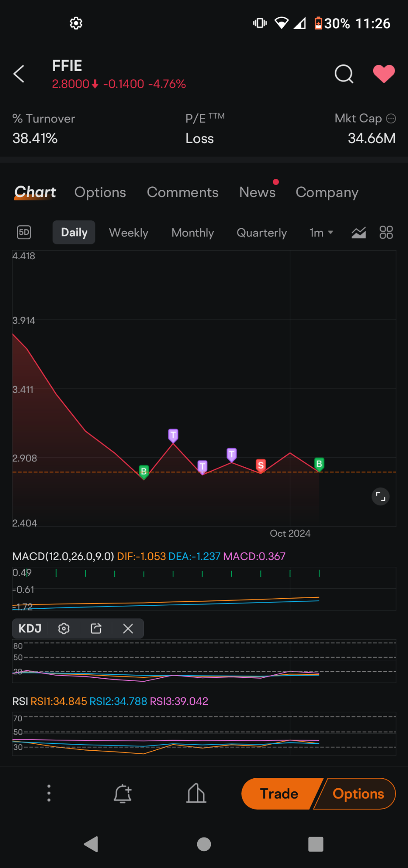Add a price alert with bell icon
The image size is (408, 868).
pos(123,793)
